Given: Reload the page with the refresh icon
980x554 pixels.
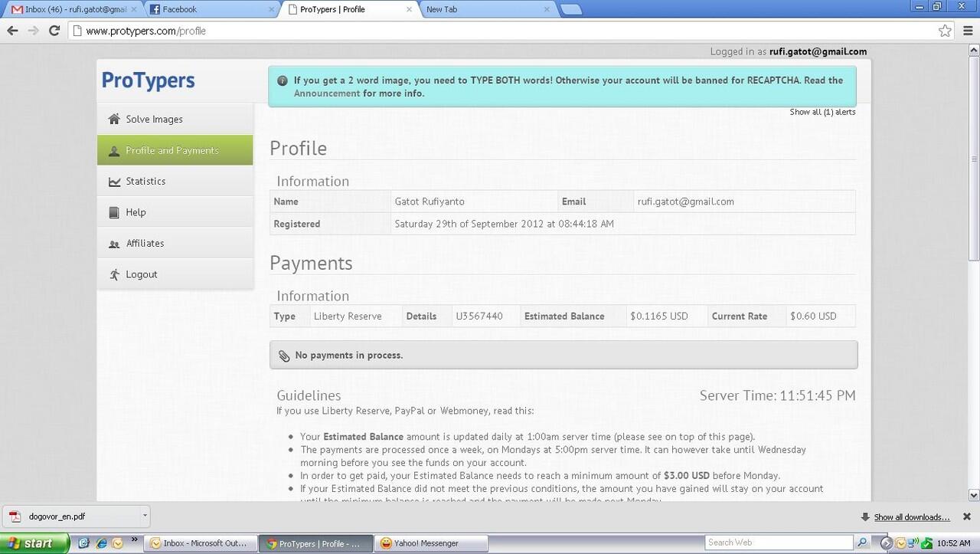Looking at the screenshot, I should coord(54,31).
